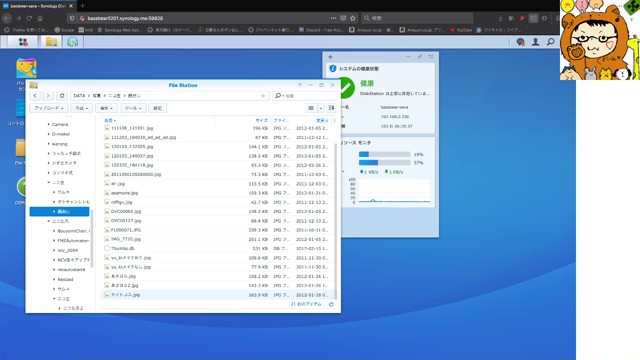This screenshot has width=640, height=360.
Task: Click the system health shield icon
Action: (333, 69)
